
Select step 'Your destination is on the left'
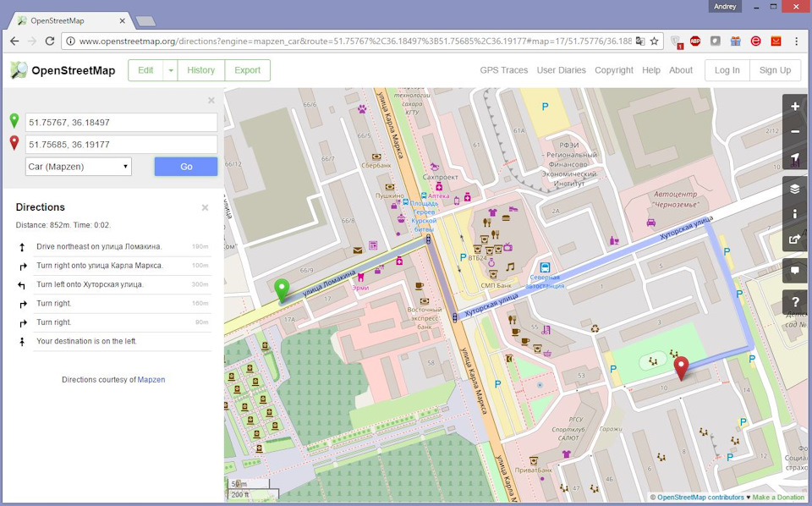113,341
